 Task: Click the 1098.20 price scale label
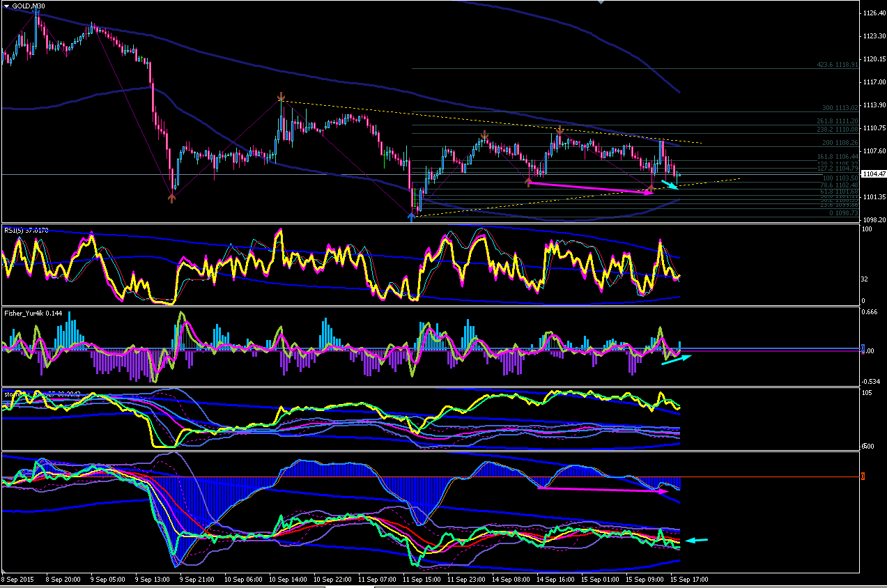873,220
